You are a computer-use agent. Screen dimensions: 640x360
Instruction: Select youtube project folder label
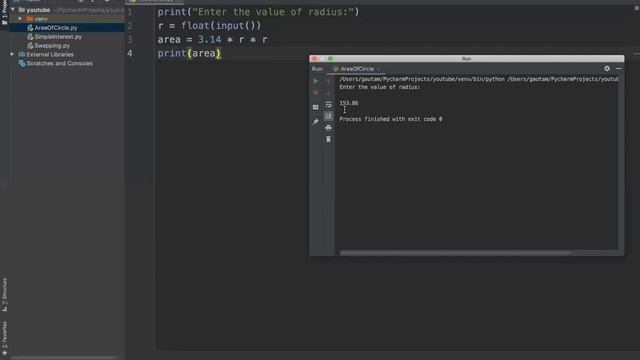click(38, 10)
